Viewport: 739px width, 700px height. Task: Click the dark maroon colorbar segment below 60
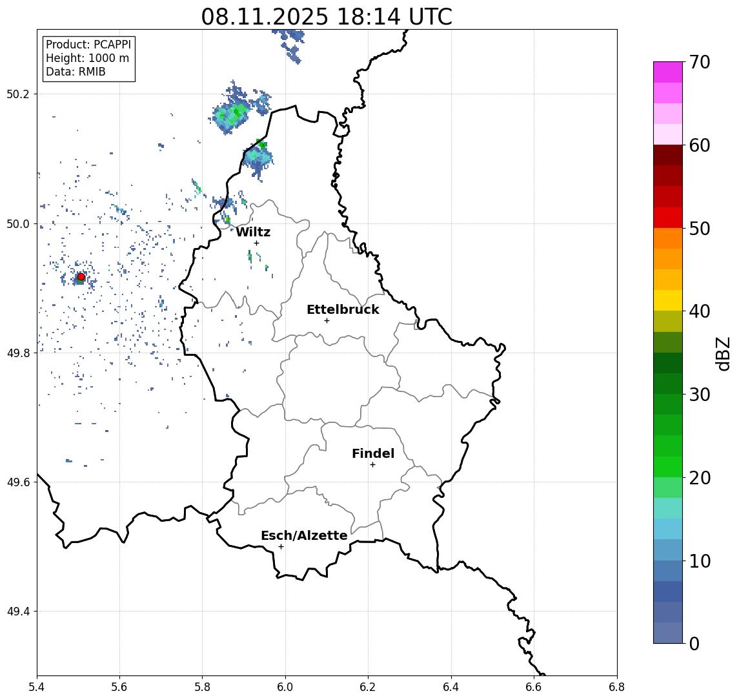pos(668,155)
